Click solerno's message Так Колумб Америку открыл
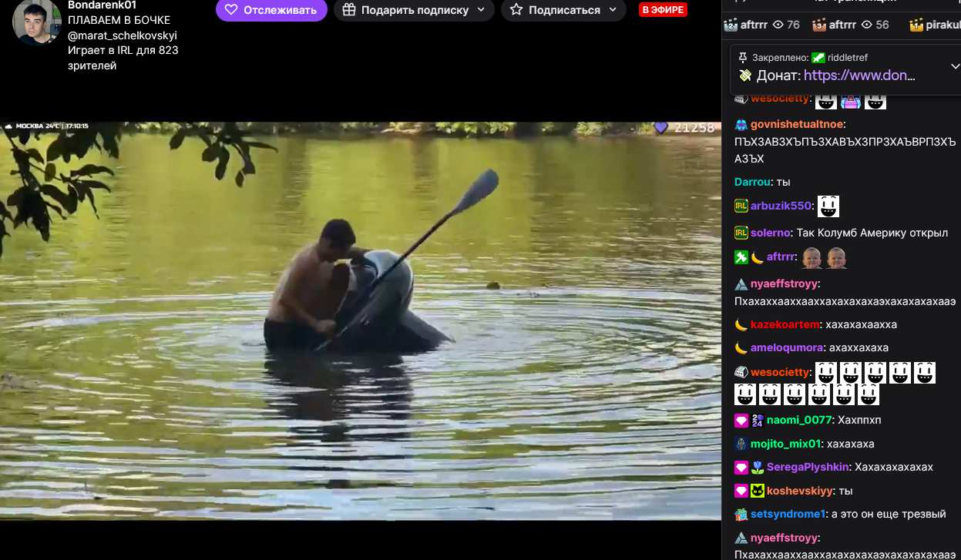Image resolution: width=961 pixels, height=560 pixels. tap(872, 233)
